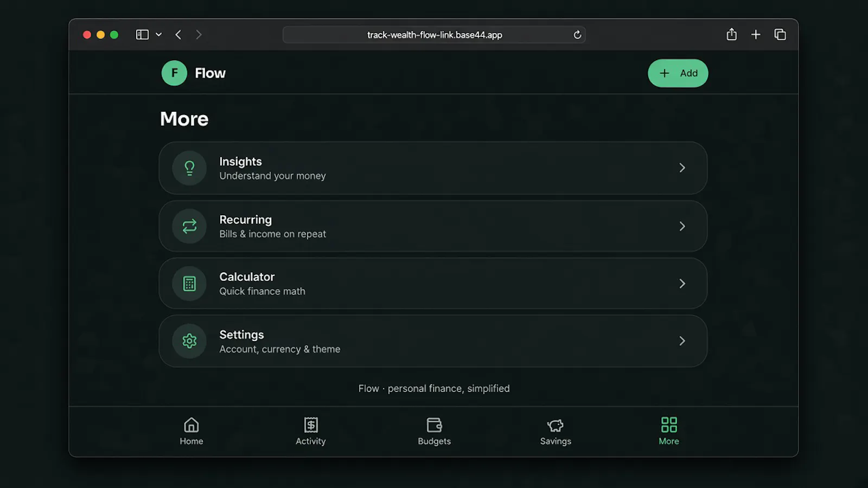
Task: Select the More tab
Action: tap(669, 432)
